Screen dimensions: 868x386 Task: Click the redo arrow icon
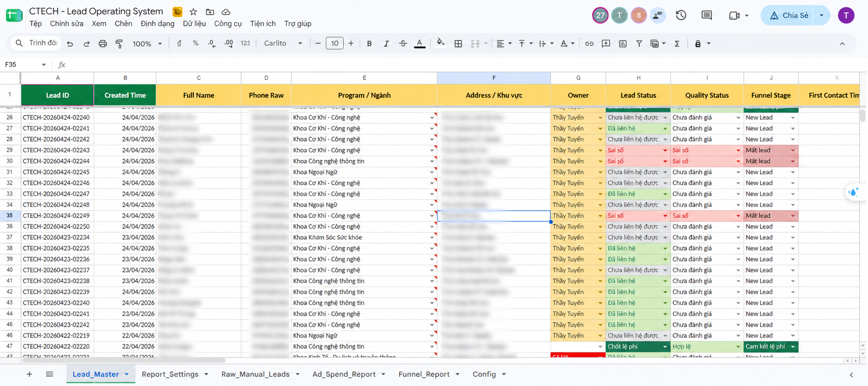tap(86, 43)
